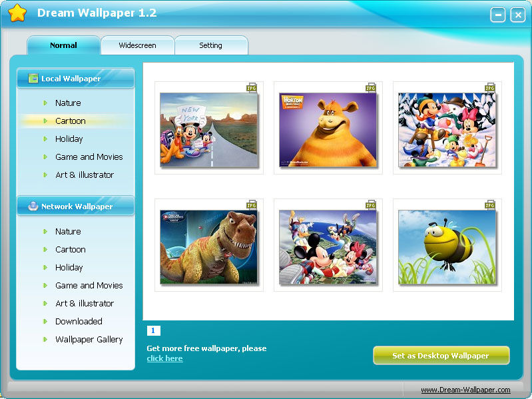Open the Setting tab
Screen dimensions: 532x399
tap(211, 45)
